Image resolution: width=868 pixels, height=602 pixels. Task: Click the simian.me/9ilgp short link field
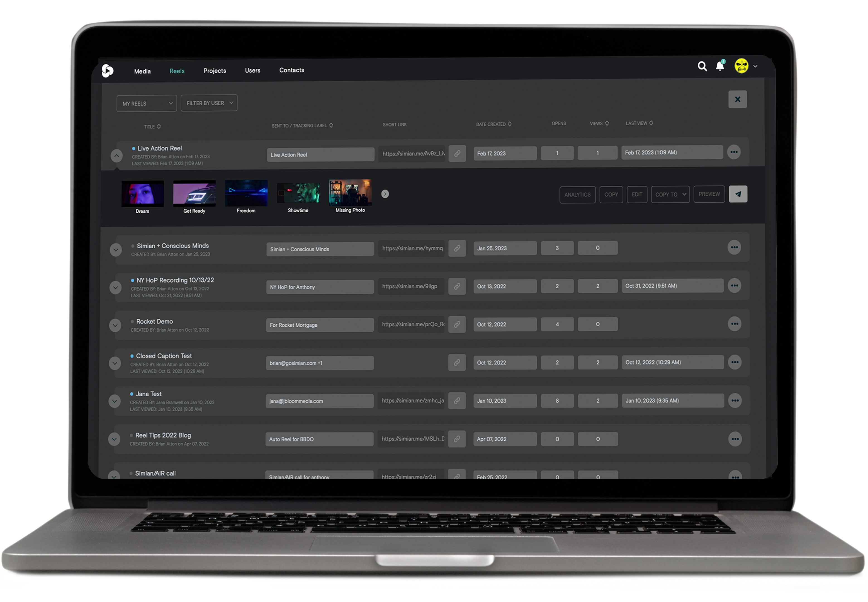[411, 286]
